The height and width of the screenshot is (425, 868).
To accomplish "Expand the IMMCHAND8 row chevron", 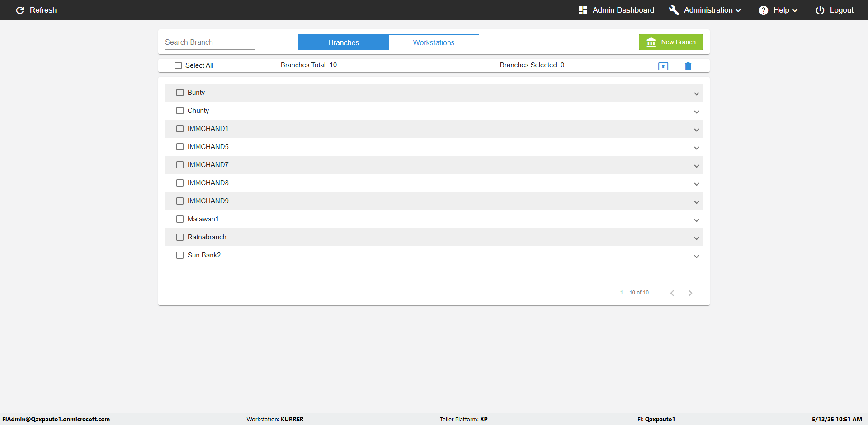I will click(697, 184).
